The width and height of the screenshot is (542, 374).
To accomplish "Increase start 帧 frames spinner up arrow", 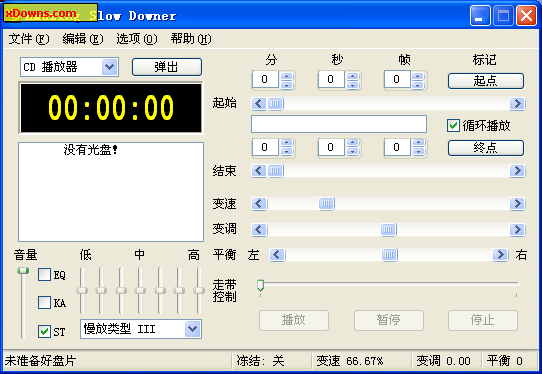I will tap(418, 76).
